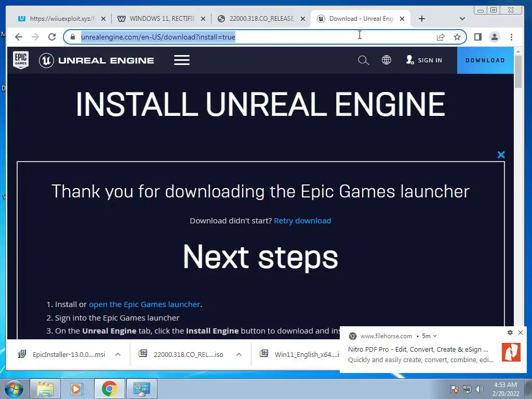Minimize the Chrome window
The height and width of the screenshot is (399, 532).
pos(481,10)
